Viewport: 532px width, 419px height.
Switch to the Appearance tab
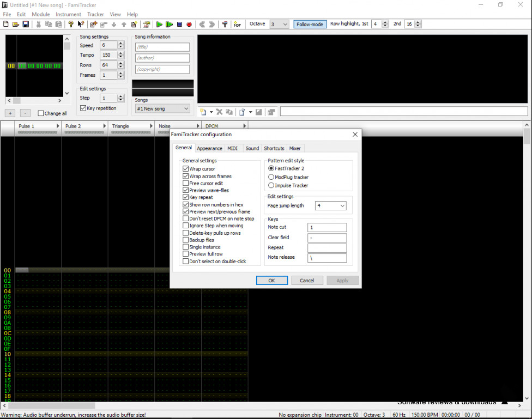[210, 148]
